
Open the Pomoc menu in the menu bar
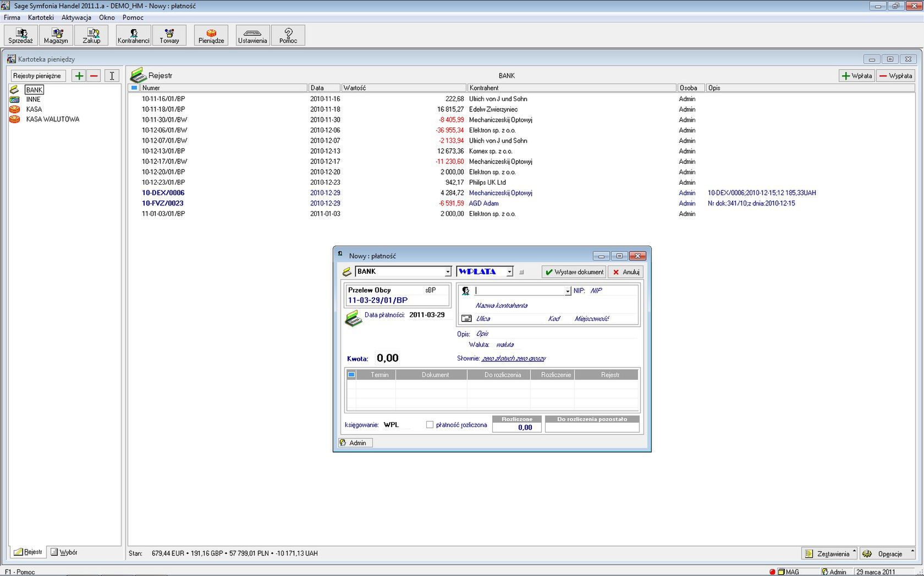click(133, 18)
